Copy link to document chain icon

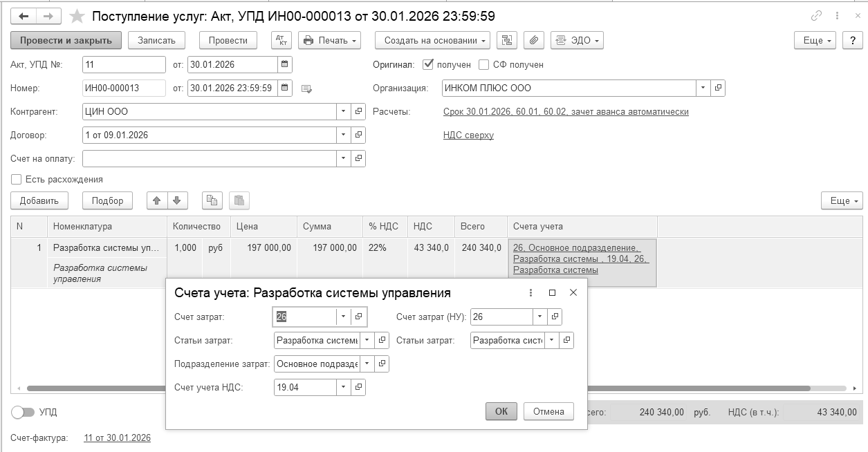point(817,16)
